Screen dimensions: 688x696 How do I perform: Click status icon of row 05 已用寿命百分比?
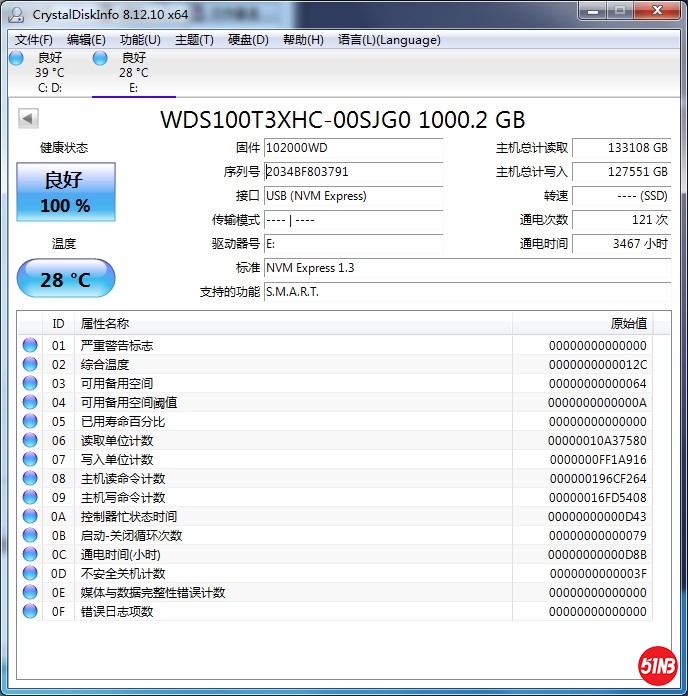point(30,421)
